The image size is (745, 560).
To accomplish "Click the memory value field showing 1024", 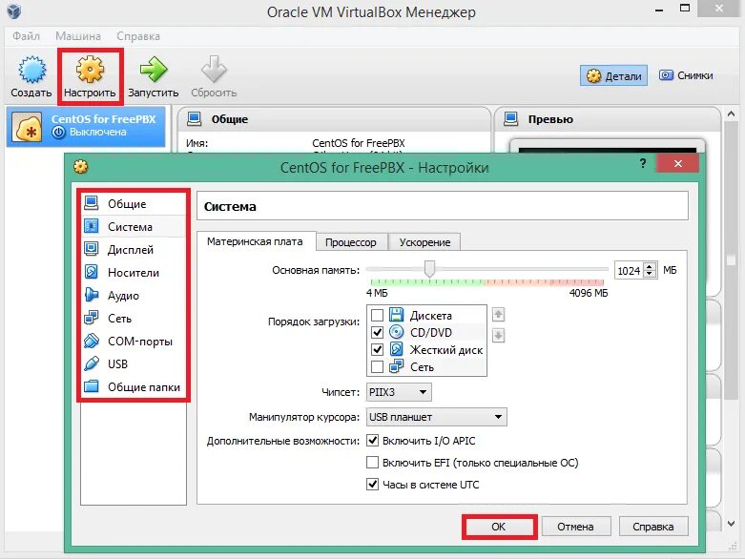I will click(629, 270).
